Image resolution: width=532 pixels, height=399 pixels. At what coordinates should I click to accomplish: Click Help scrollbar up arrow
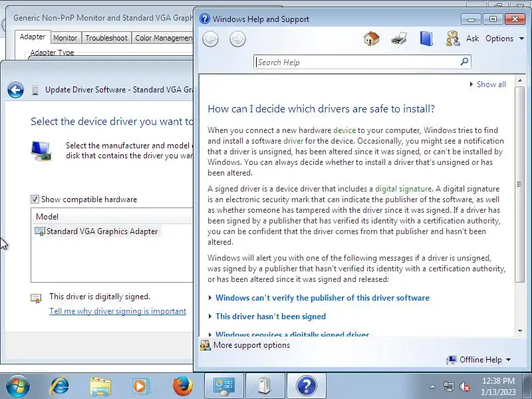[x=520, y=81]
